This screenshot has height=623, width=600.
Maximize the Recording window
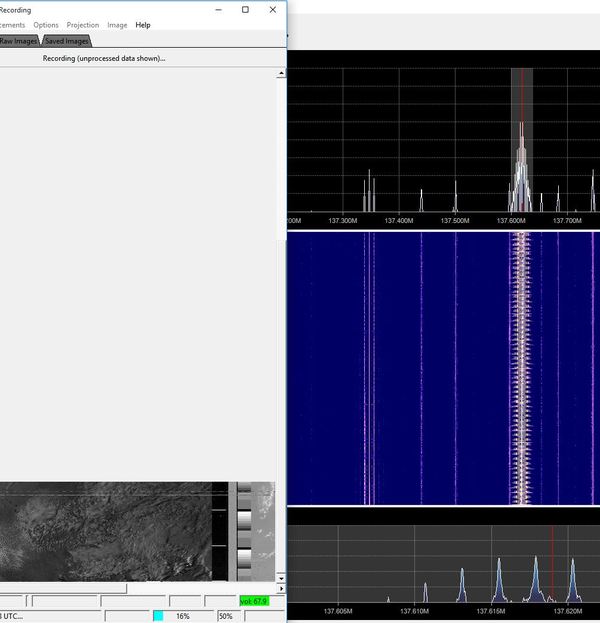pos(245,10)
